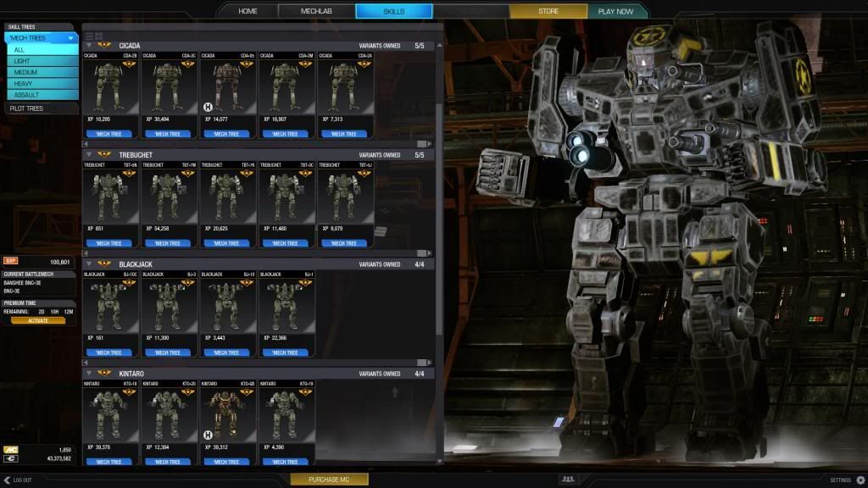868x488 pixels.
Task: Filter mech trees by HEAVY class
Action: pyautogui.click(x=42, y=84)
